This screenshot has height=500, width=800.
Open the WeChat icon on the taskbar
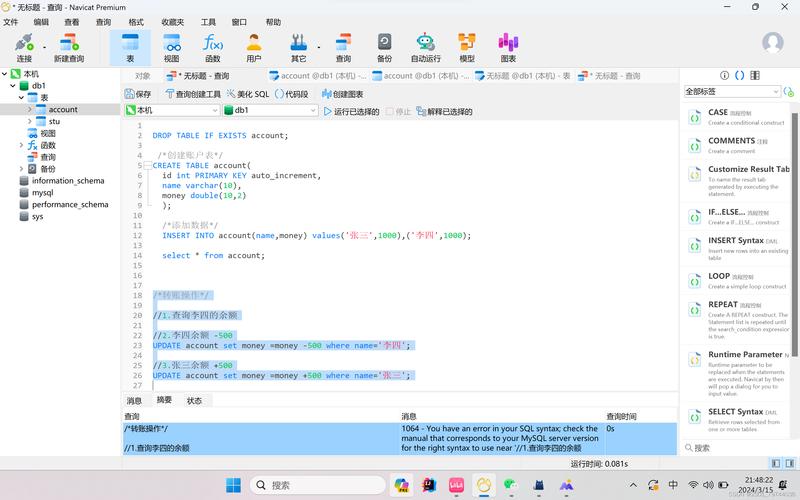pos(510,485)
